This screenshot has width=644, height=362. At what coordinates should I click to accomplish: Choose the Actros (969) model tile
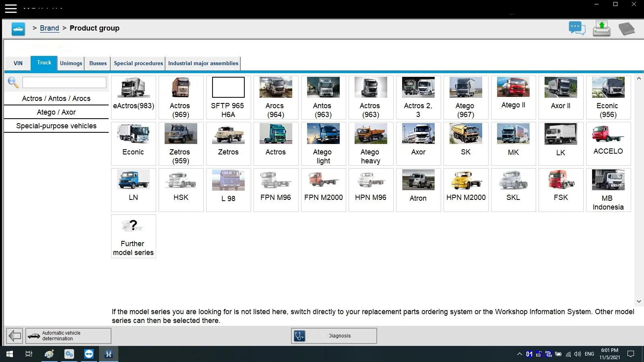pos(181,97)
